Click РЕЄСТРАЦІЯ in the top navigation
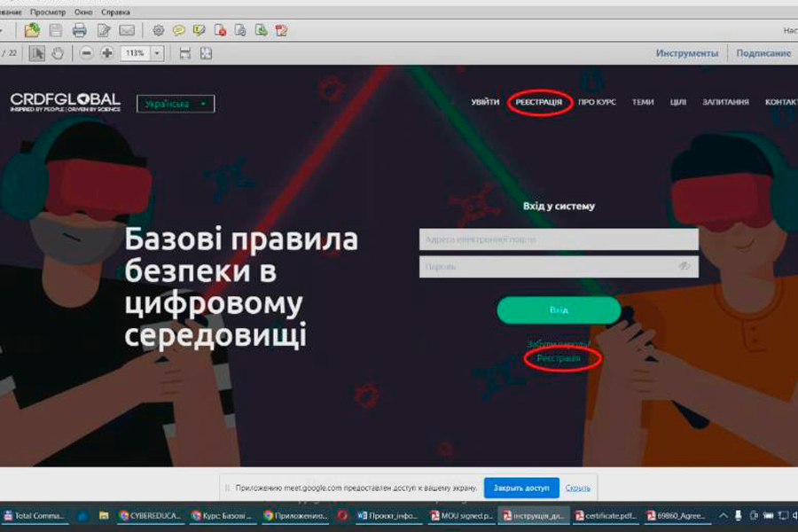The width and height of the screenshot is (798, 532). click(x=539, y=102)
